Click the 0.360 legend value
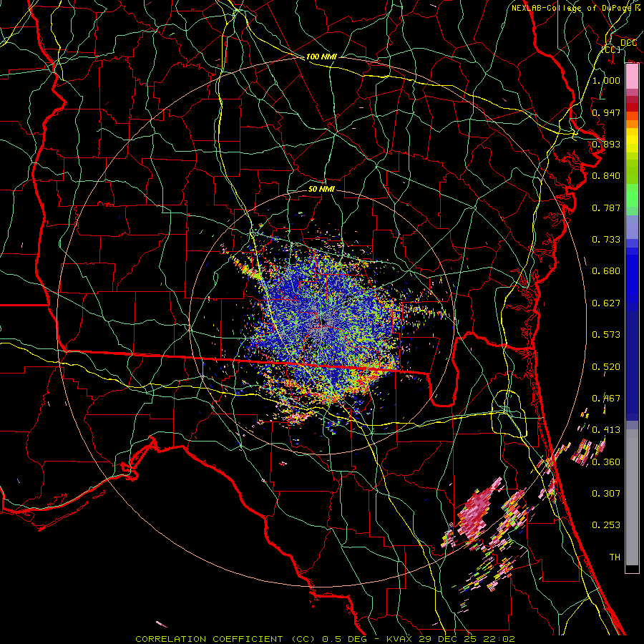This screenshot has width=644, height=644. [x=606, y=462]
